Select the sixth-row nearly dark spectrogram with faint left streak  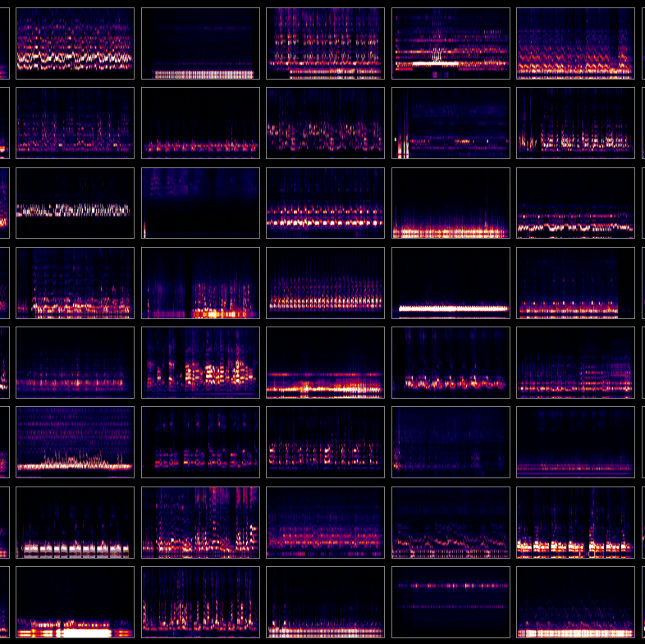pyautogui.click(x=451, y=442)
